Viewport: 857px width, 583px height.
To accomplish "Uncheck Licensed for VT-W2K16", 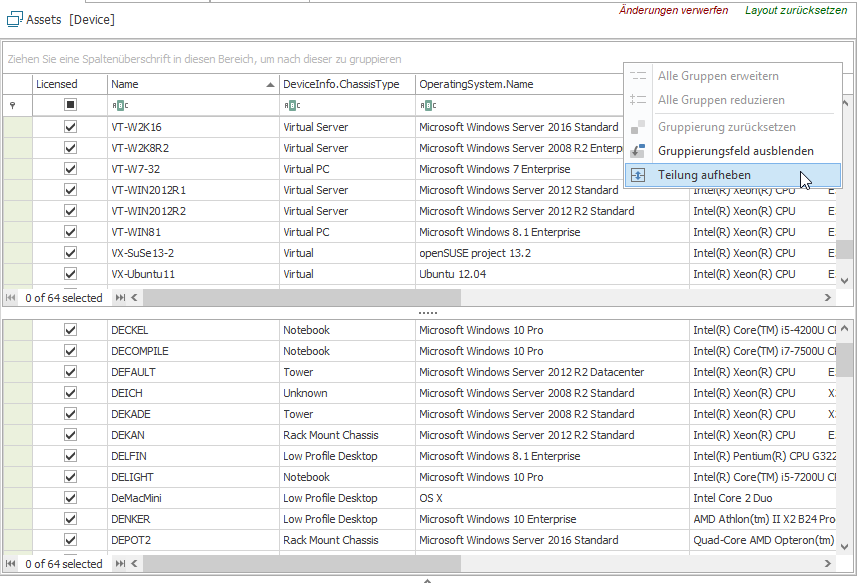I will 70,127.
